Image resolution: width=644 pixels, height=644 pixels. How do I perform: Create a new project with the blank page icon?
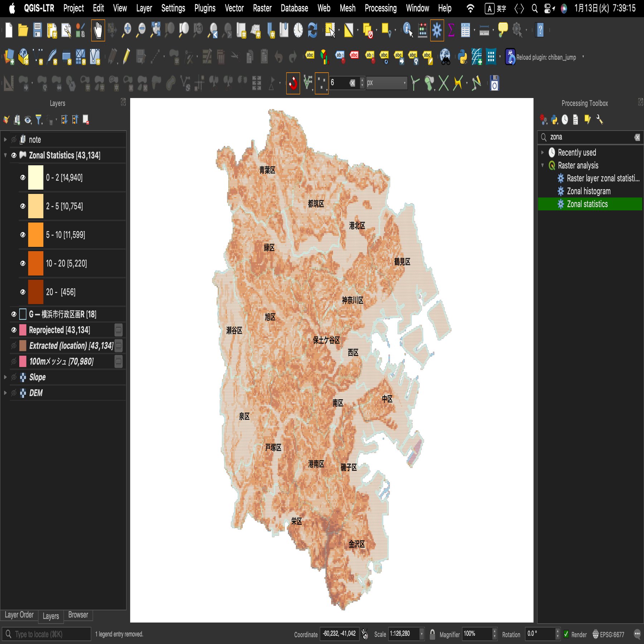[x=9, y=30]
